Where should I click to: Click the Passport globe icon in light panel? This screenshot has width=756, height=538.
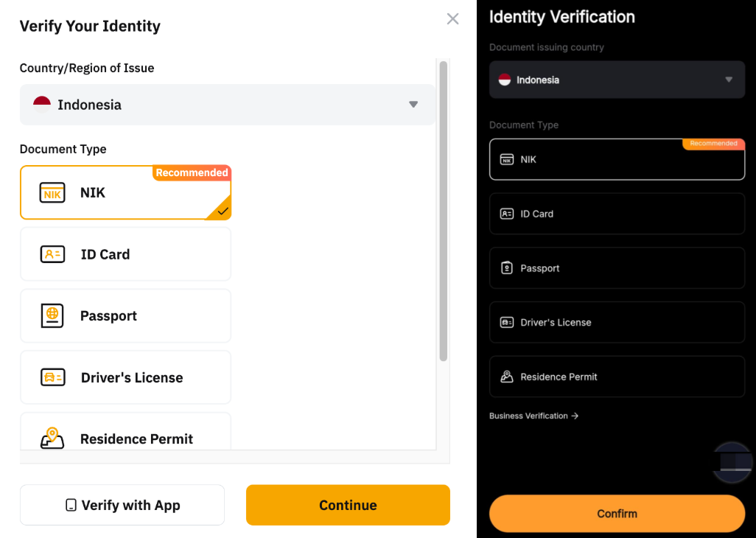click(52, 315)
